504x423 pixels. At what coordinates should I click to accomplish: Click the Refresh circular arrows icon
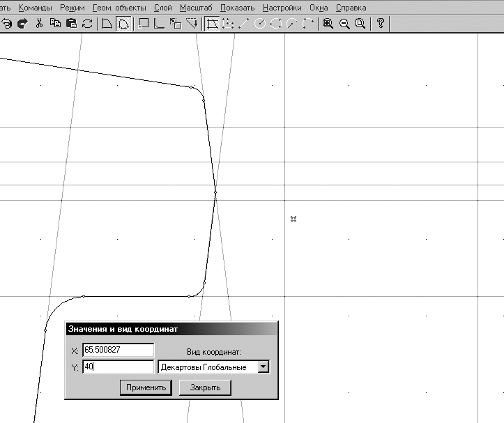[x=87, y=24]
